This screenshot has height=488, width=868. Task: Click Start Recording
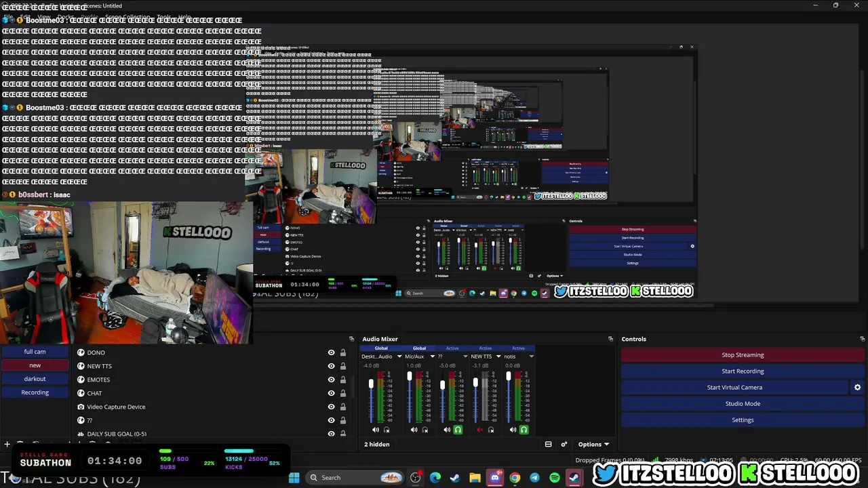(x=743, y=371)
